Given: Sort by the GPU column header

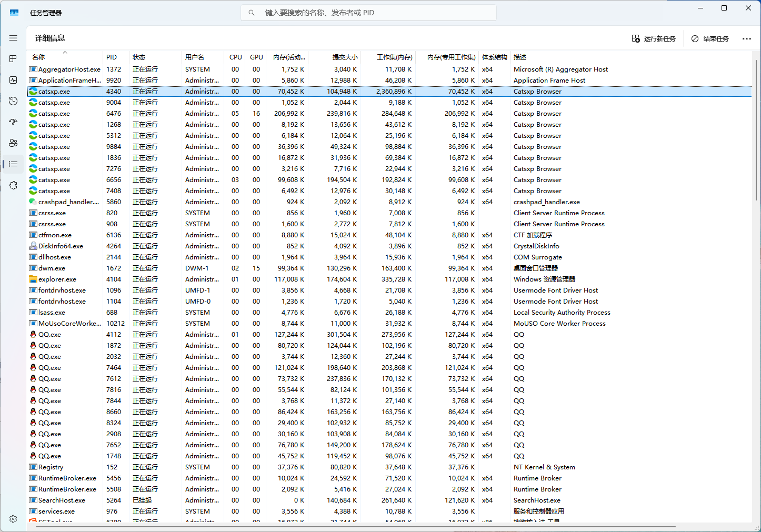Looking at the screenshot, I should [x=256, y=57].
